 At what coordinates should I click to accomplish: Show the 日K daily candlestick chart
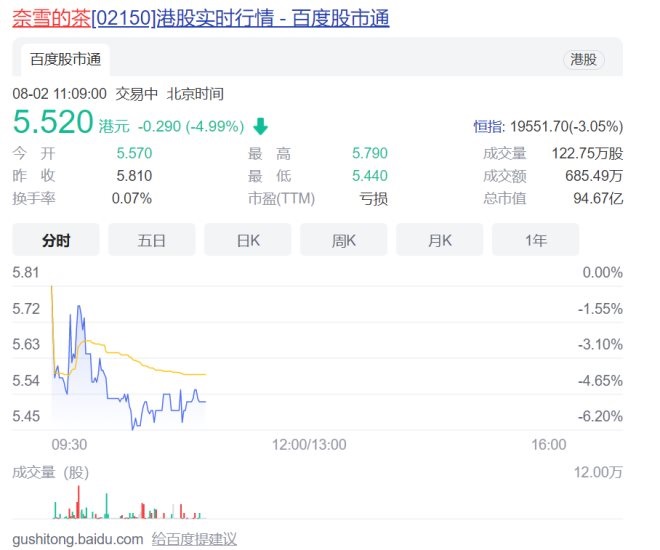[248, 240]
